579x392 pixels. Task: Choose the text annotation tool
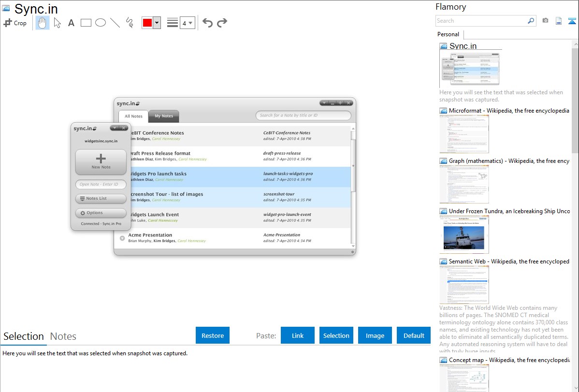[71, 23]
